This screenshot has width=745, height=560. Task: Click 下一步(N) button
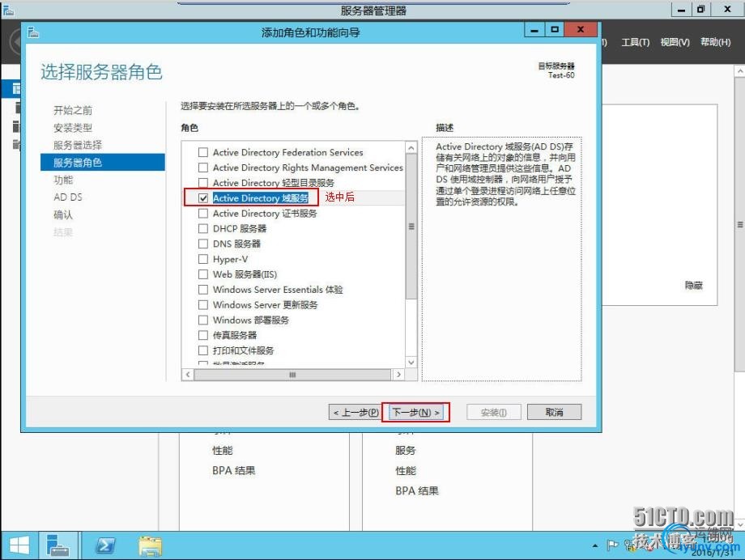(415, 412)
